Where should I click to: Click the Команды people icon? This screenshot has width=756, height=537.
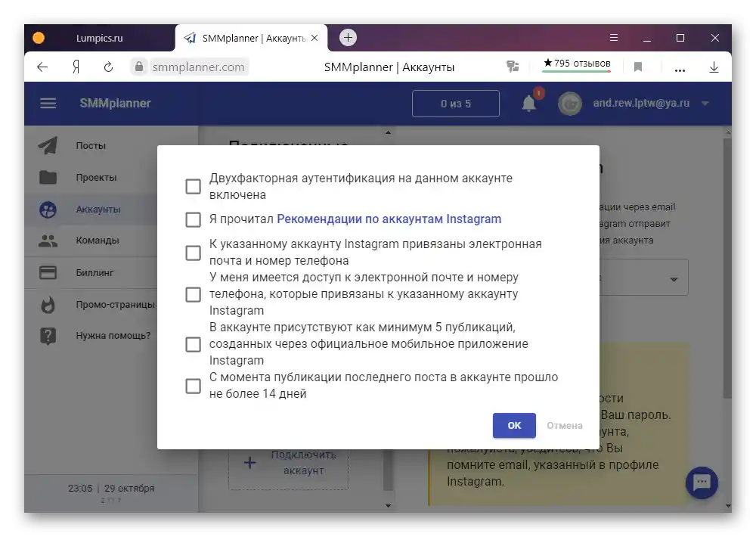tap(48, 241)
